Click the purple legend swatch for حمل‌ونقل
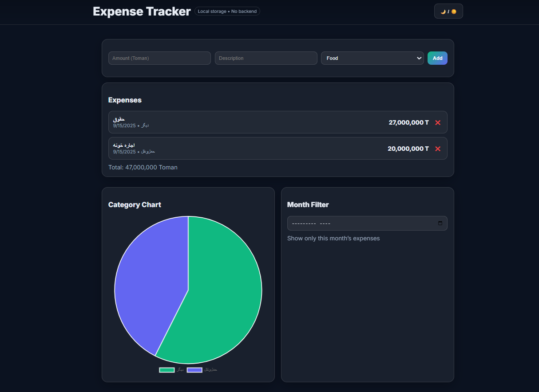Viewport: 539px width, 392px height. [194, 369]
